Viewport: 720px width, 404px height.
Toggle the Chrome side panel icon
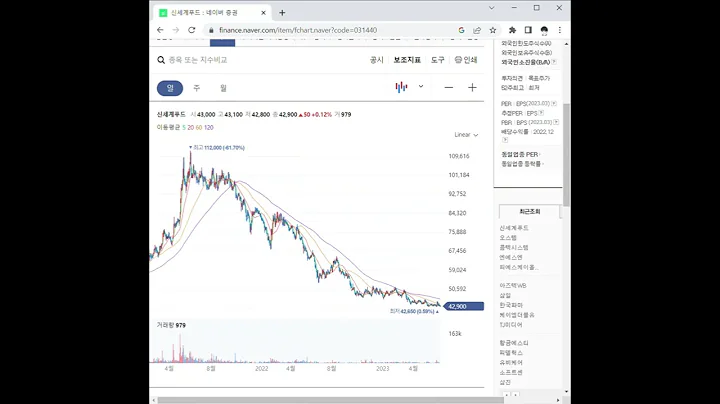point(528,30)
